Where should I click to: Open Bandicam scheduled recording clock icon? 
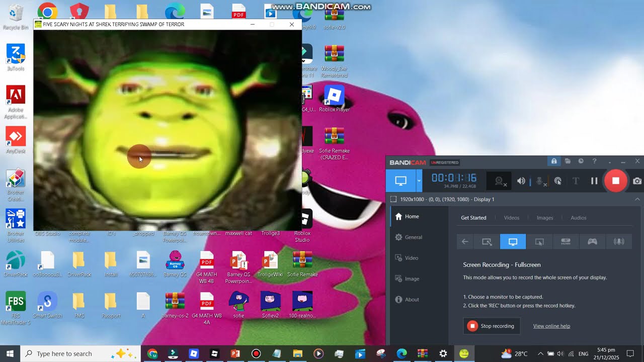coord(581,161)
